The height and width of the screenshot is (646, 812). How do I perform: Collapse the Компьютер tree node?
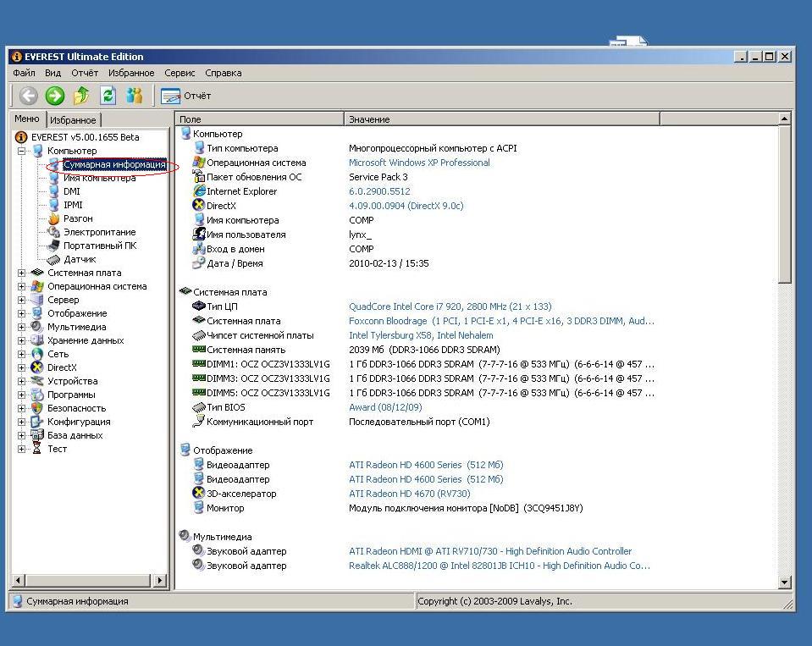(x=22, y=151)
